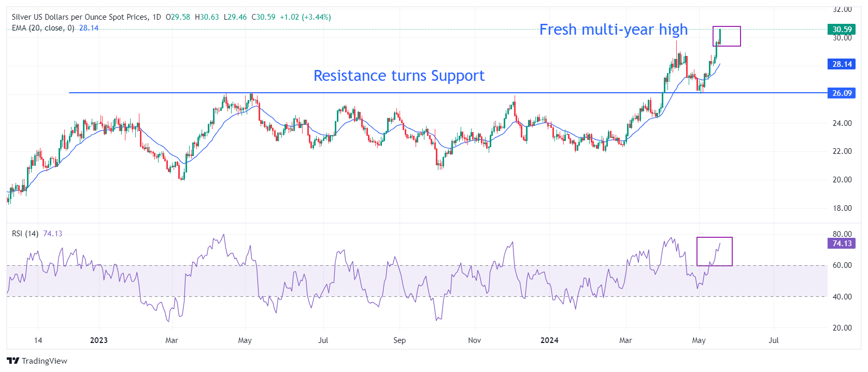
Task: Click the 2023 label on the time axis
Action: click(98, 340)
